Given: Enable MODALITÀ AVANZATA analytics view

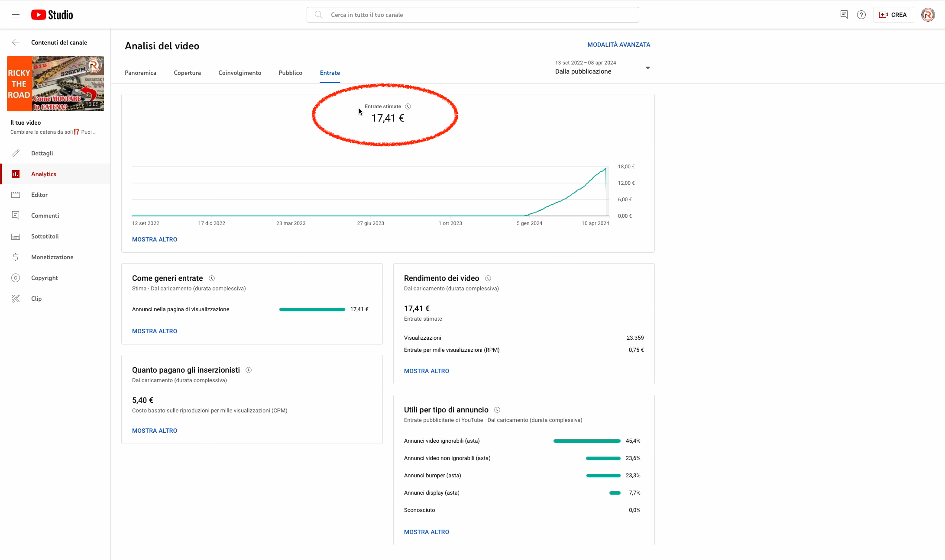Looking at the screenshot, I should tap(618, 44).
